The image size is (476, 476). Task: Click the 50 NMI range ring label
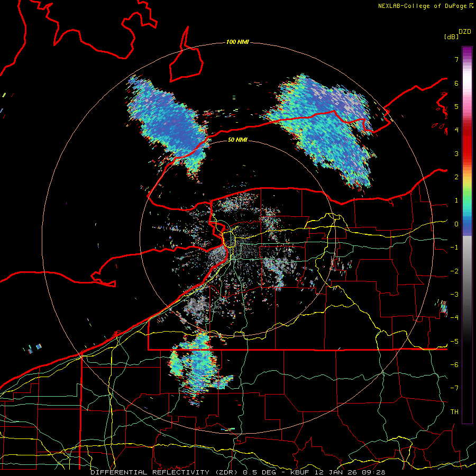coord(237,140)
